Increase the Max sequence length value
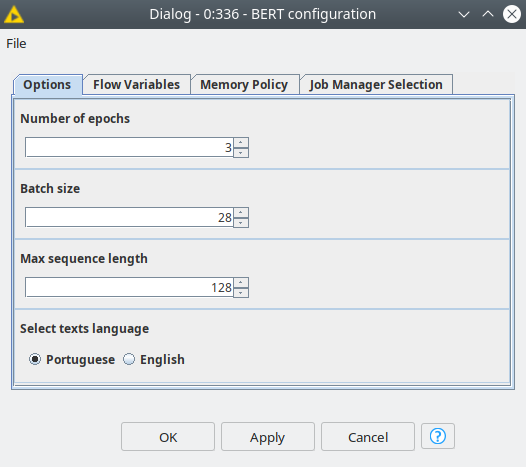This screenshot has width=526, height=467. click(241, 282)
